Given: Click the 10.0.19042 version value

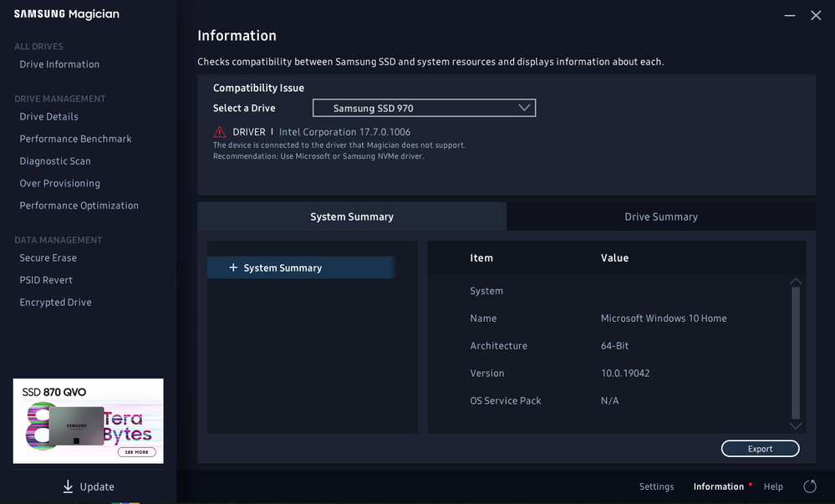Looking at the screenshot, I should pos(625,374).
